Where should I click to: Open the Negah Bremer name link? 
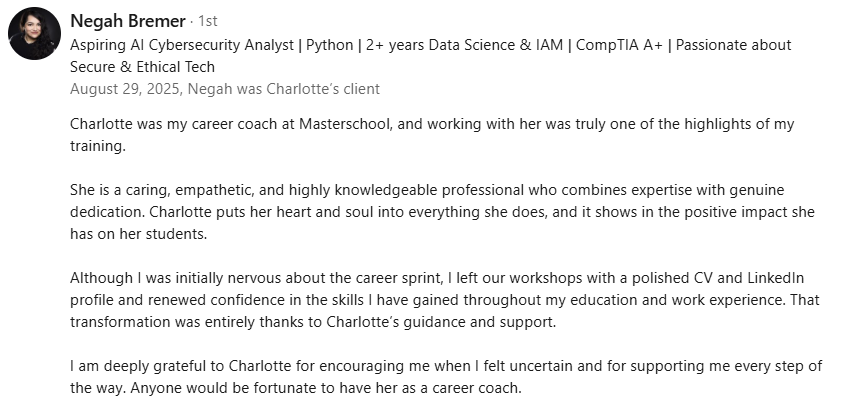127,21
